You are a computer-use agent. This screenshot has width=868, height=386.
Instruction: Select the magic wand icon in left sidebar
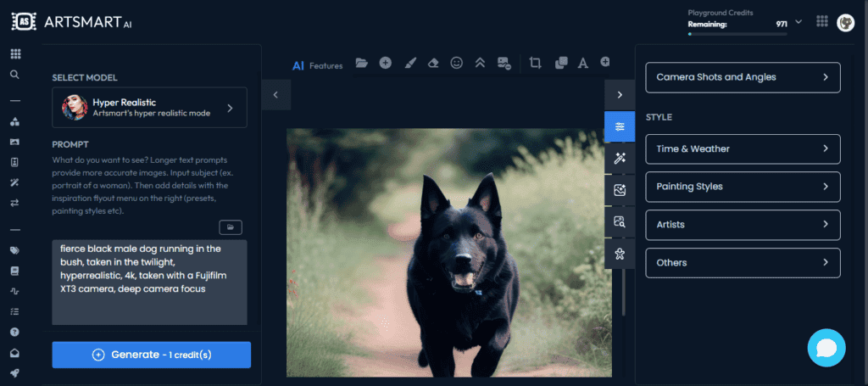pyautogui.click(x=15, y=182)
